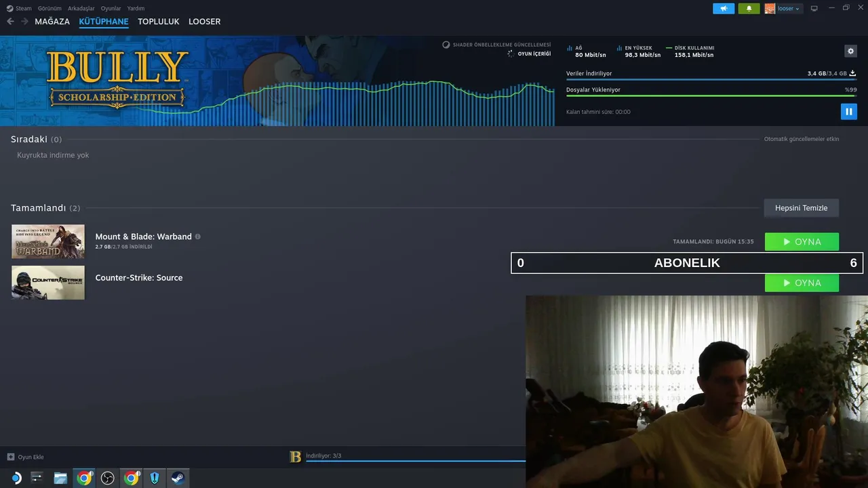Click the bottom İndiriliyor 3/3 progress bar
Screen dimensions: 868x488
coord(415,461)
